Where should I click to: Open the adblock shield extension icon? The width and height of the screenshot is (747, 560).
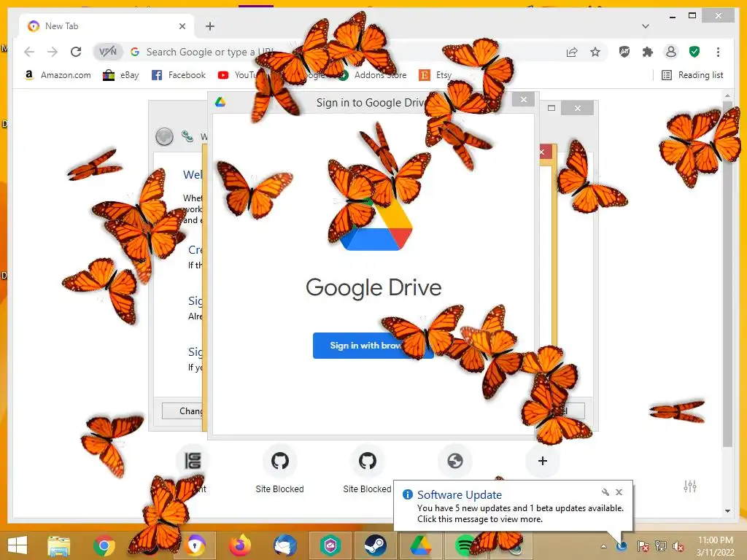[x=624, y=52]
